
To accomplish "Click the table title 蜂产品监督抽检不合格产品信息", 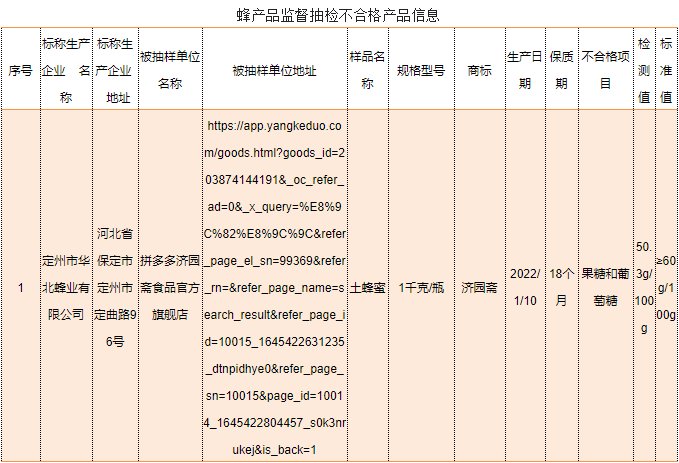I will (338, 15).
